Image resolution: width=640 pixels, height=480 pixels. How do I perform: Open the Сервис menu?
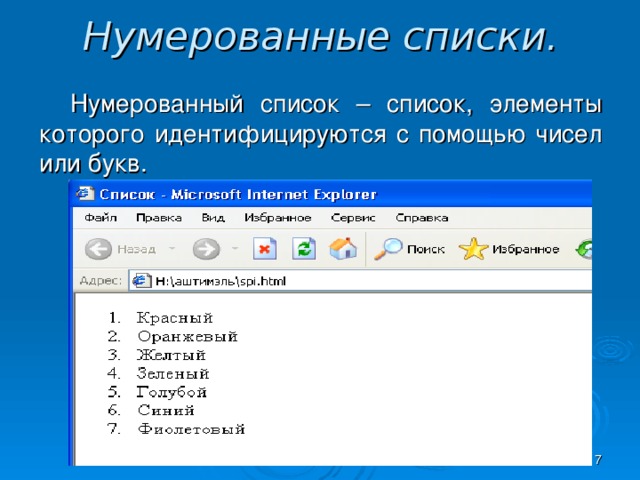[353, 218]
